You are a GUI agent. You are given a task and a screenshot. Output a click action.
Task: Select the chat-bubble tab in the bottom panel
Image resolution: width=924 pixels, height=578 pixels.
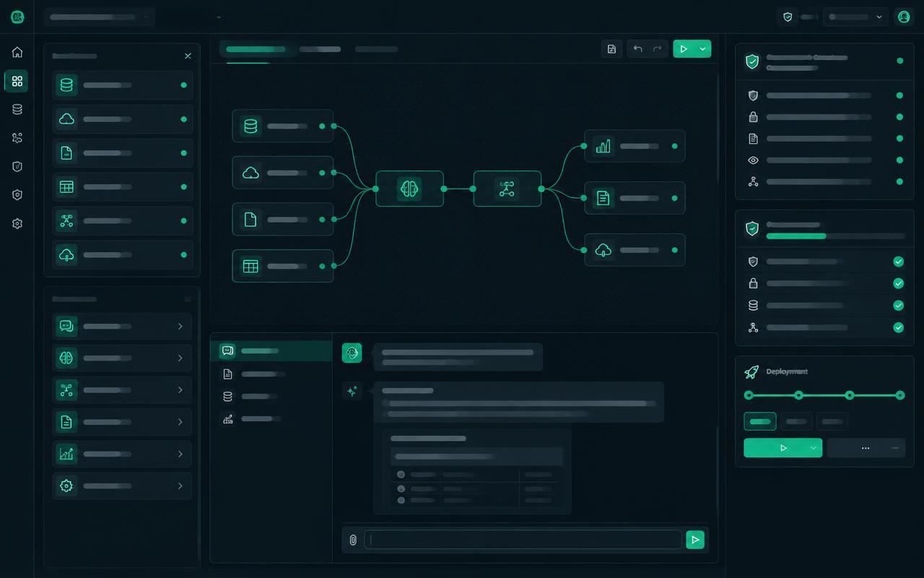pos(271,351)
